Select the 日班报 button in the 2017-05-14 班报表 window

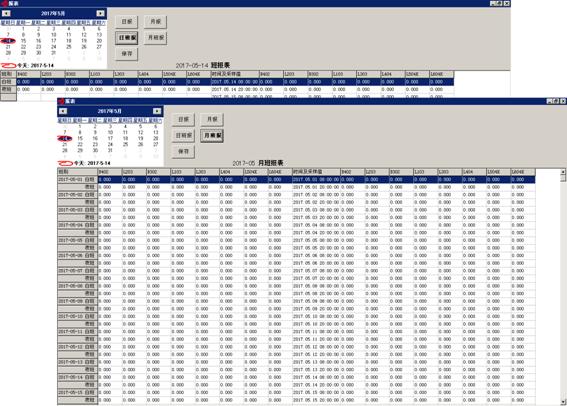pos(127,38)
